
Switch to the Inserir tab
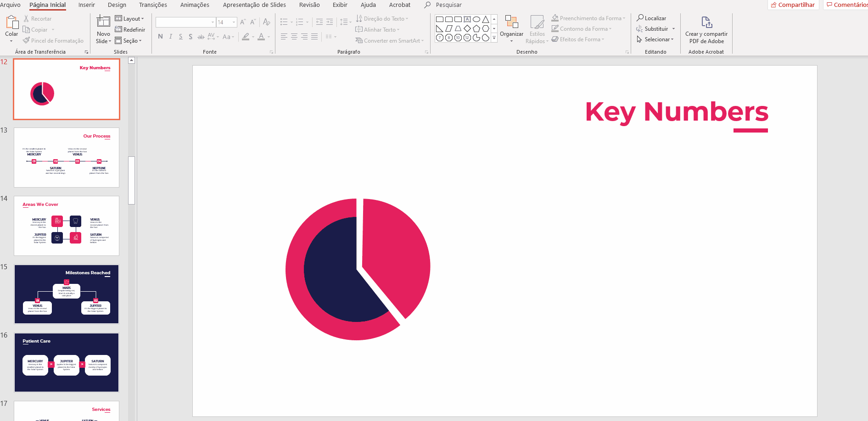[x=87, y=5]
